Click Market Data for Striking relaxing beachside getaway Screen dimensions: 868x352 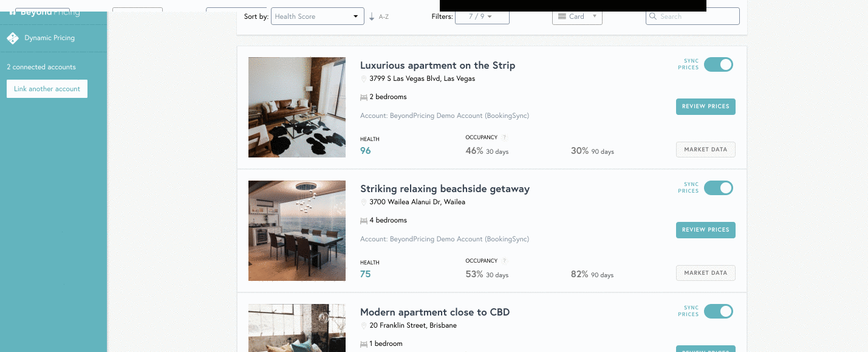coord(706,273)
